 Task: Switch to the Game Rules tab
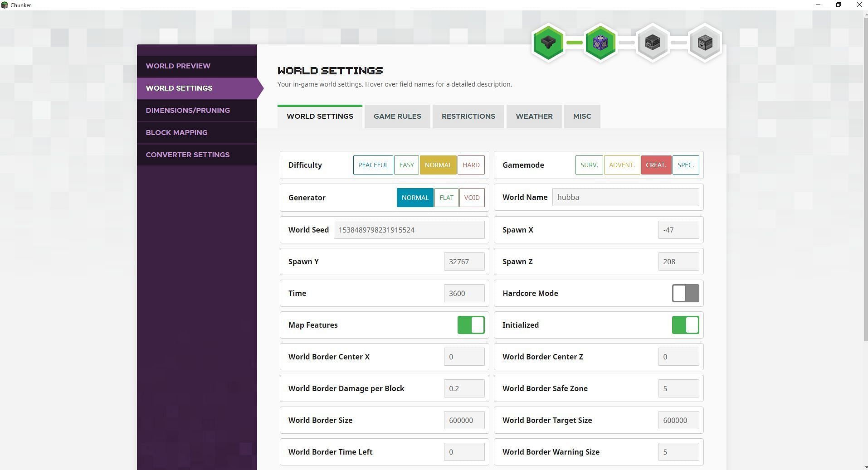397,116
